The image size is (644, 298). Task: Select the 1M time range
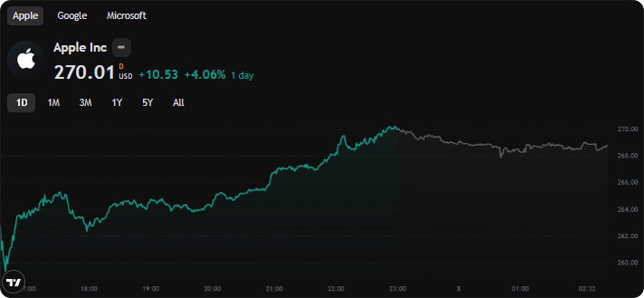54,103
